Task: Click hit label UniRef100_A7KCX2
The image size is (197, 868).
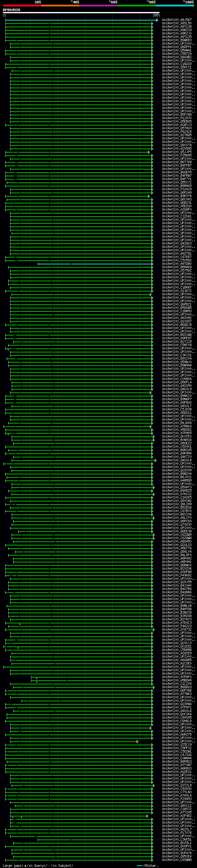Action: (x=177, y=494)
